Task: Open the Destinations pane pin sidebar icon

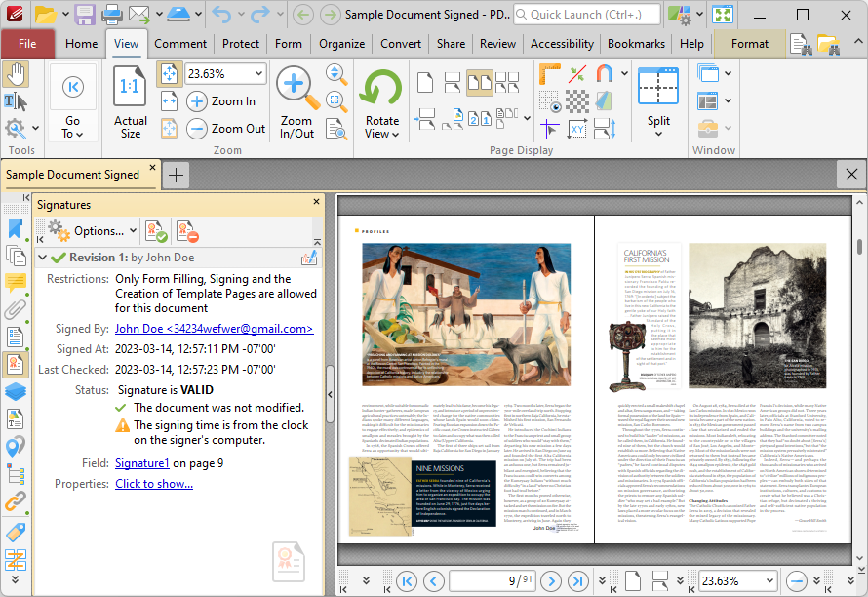Action: click(16, 447)
